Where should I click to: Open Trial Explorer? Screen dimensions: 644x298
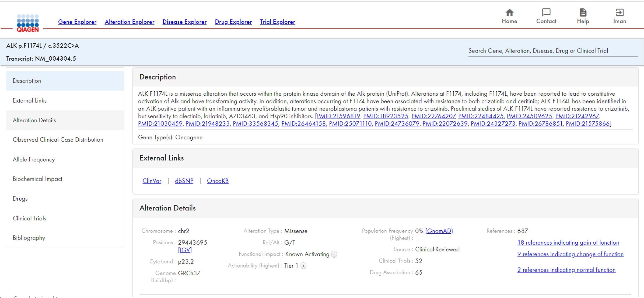pyautogui.click(x=277, y=22)
